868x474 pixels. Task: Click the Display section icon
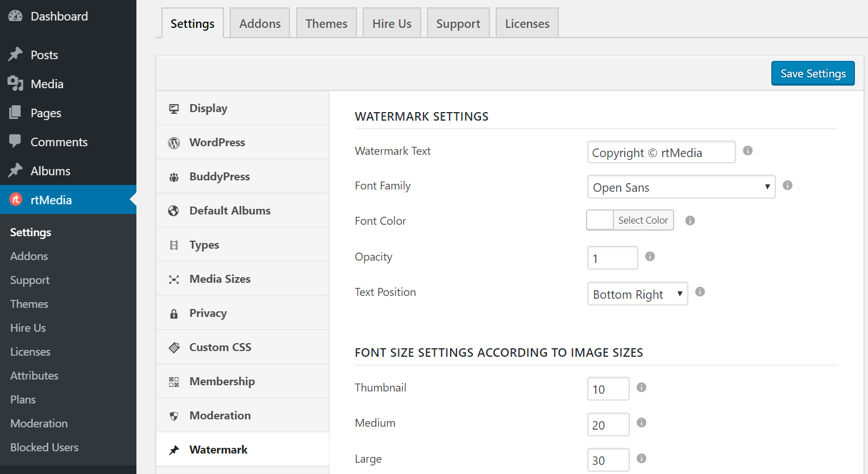click(x=174, y=108)
